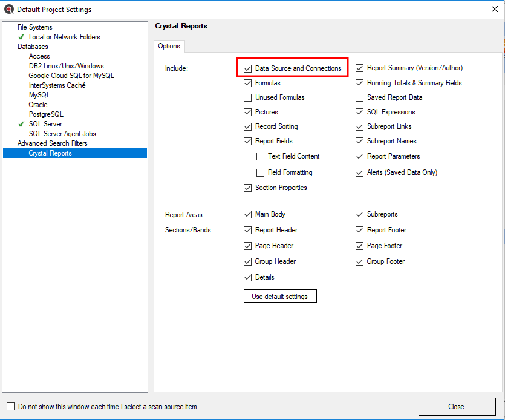Toggle Group Header section checkbox

point(247,261)
